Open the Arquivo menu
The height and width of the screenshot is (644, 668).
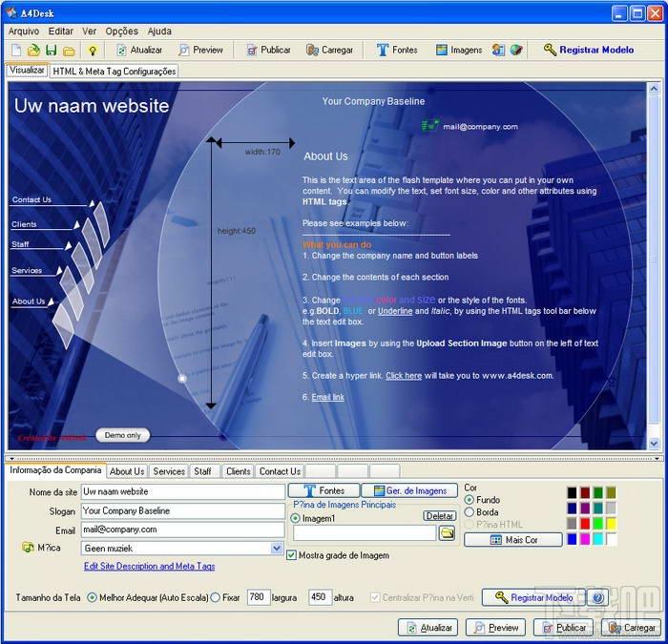[24, 31]
